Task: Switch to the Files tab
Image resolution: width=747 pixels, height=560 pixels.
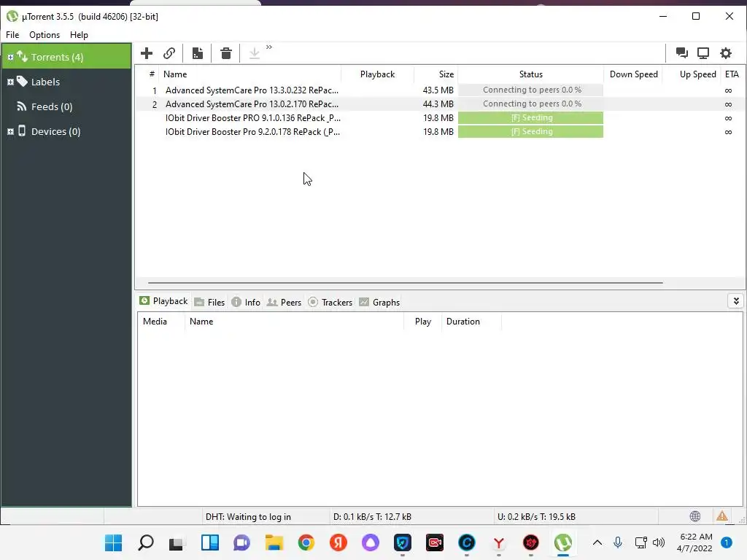Action: point(209,303)
